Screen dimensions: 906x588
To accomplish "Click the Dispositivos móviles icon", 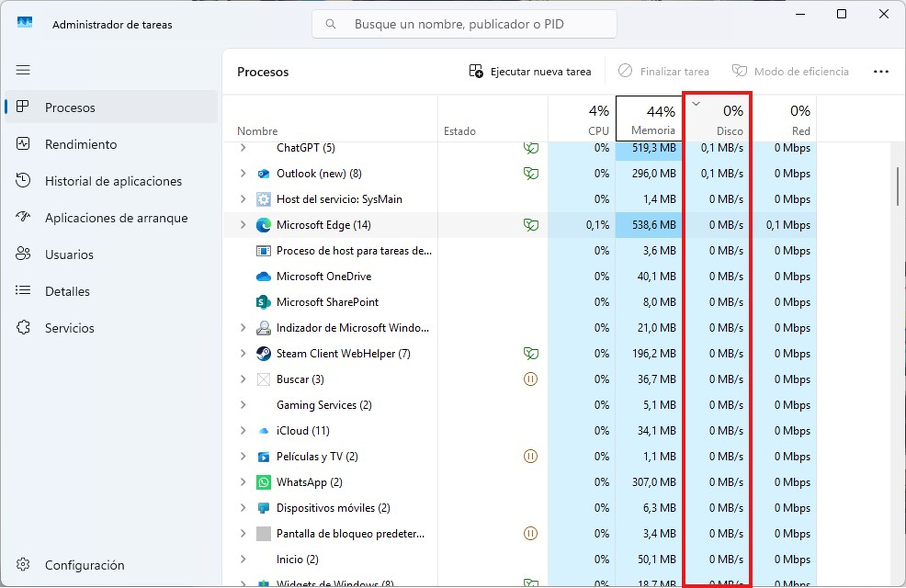I will click(264, 508).
